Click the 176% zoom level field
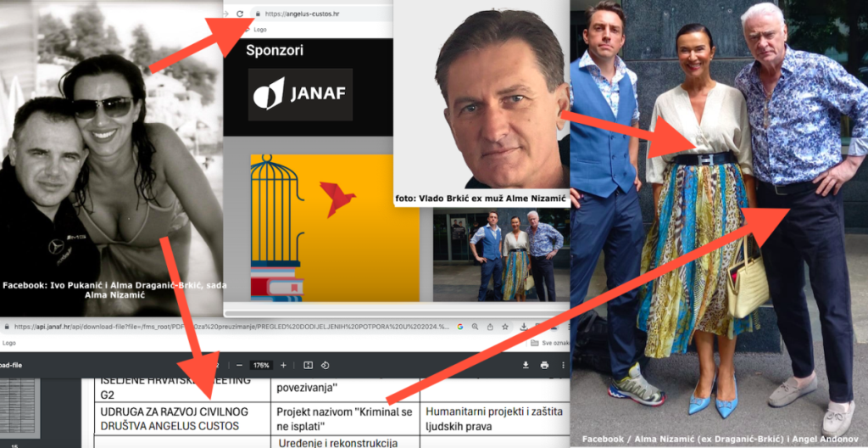The height and width of the screenshot is (448, 868). tap(260, 365)
